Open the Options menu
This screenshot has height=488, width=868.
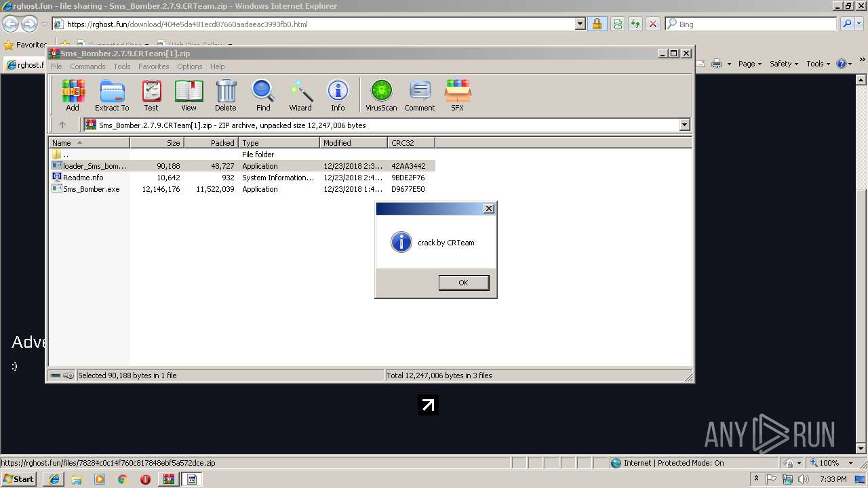click(190, 66)
